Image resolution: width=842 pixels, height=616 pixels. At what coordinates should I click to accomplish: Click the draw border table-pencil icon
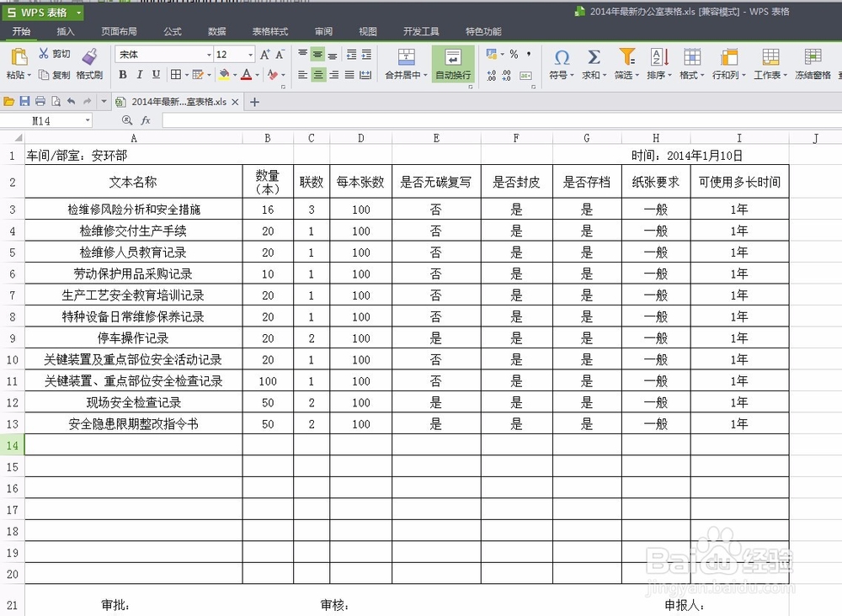click(x=198, y=75)
